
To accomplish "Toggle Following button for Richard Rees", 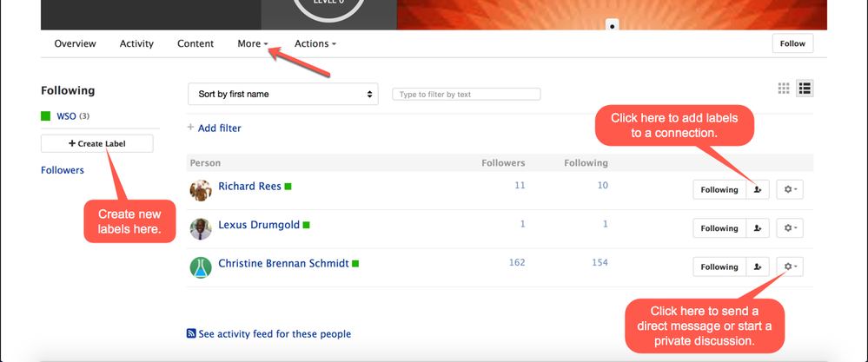I will point(719,189).
